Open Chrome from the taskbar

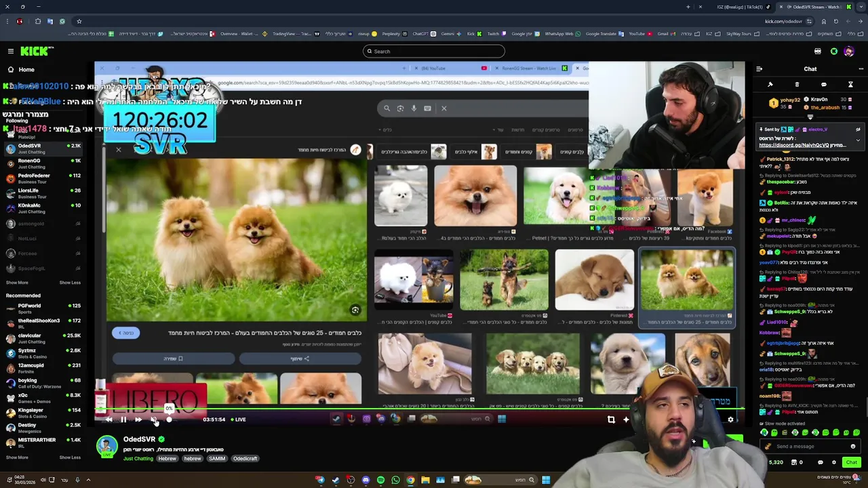click(x=410, y=481)
